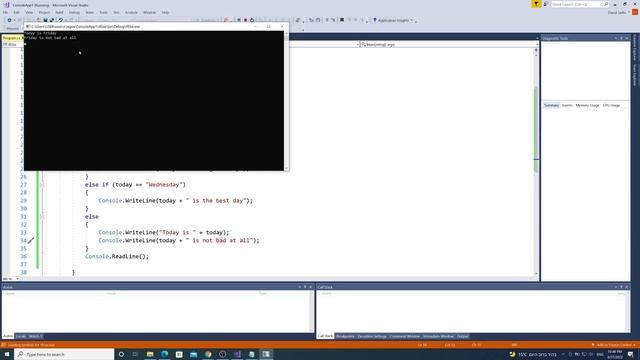The height and width of the screenshot is (360, 640).
Task: Select the Exception Settings tab
Action: (x=372, y=336)
